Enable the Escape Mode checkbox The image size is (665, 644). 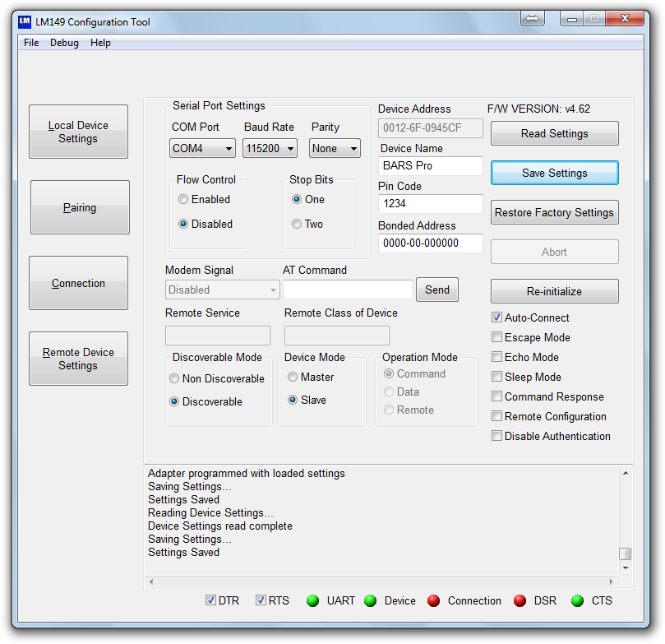(x=496, y=337)
